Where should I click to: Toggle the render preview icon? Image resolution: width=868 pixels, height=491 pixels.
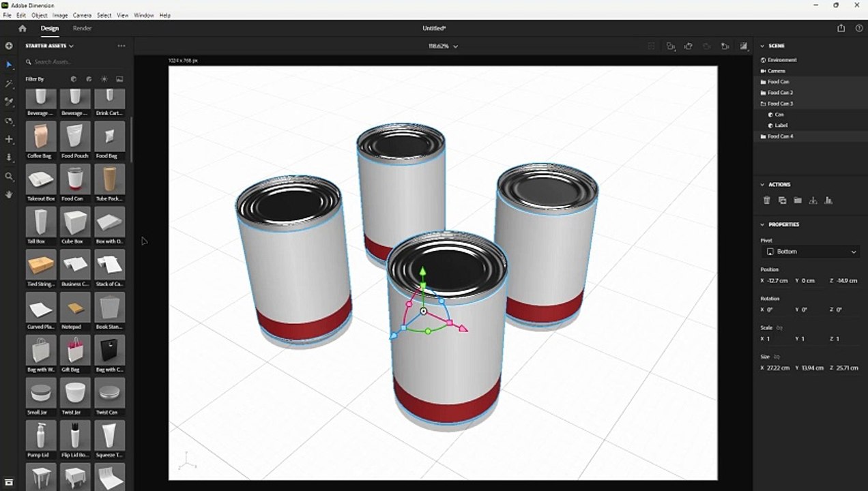coord(743,46)
